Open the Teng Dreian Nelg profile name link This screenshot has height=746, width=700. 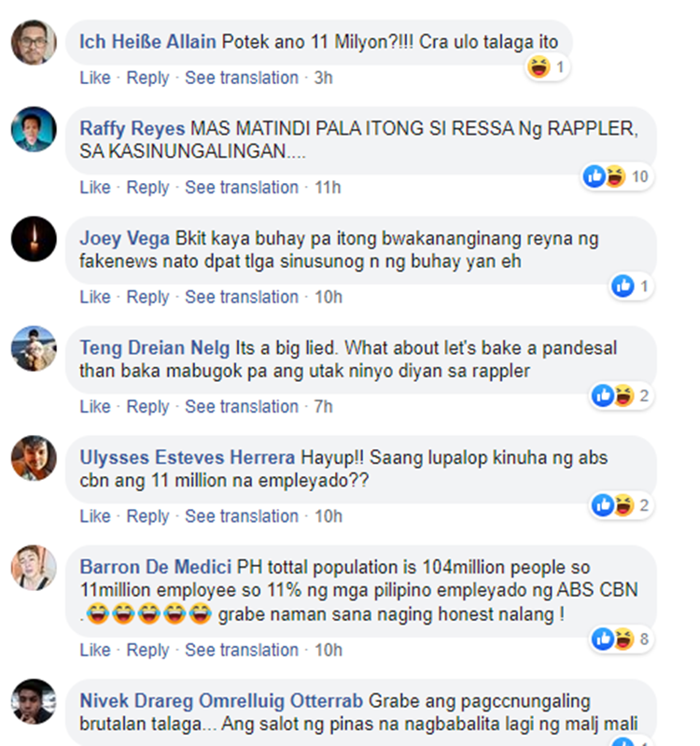(x=155, y=347)
